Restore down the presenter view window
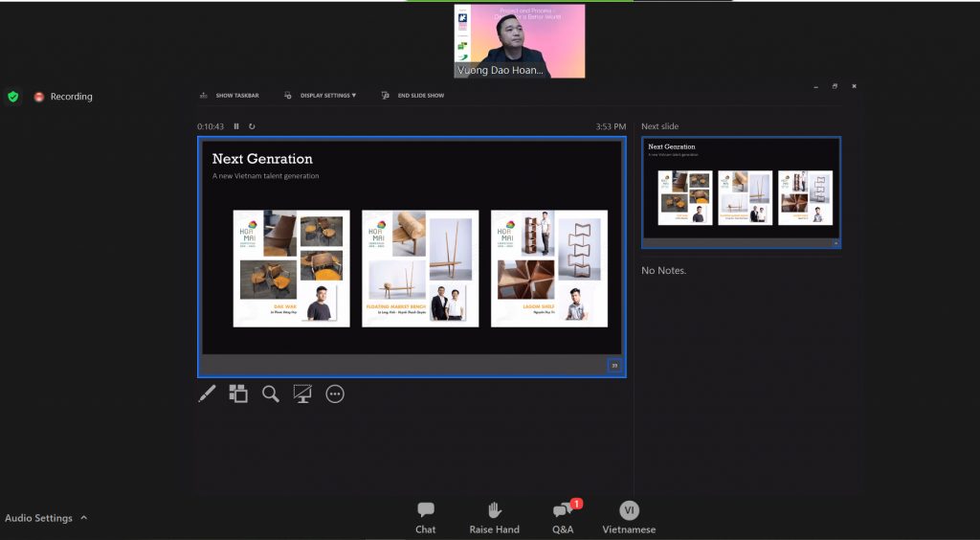The height and width of the screenshot is (540, 980). coord(835,86)
